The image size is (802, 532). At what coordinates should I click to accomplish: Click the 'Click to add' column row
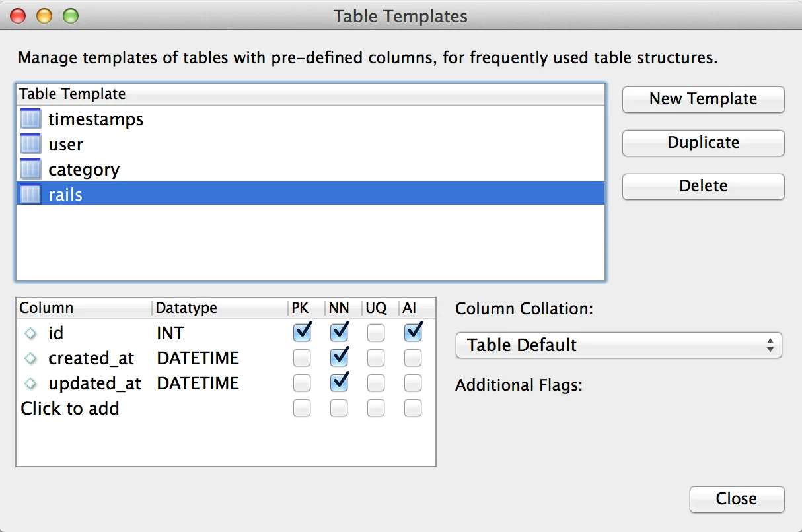[x=70, y=409]
